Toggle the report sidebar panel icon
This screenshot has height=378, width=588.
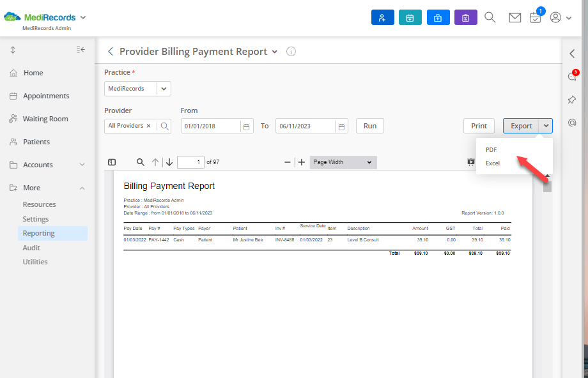pos(111,162)
